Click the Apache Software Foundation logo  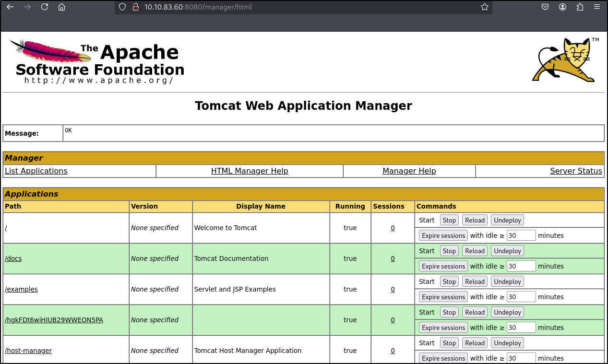pyautogui.click(x=97, y=62)
